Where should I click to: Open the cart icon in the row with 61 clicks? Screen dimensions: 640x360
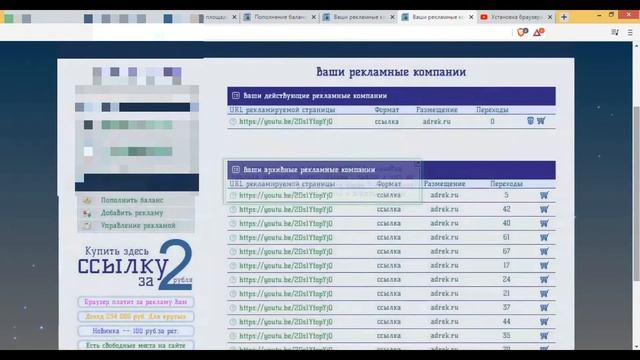coord(544,238)
